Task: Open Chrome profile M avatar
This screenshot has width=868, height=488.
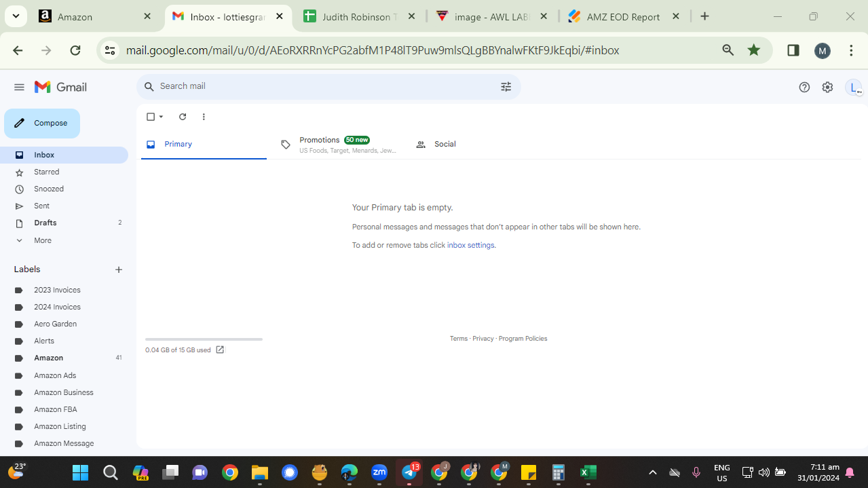Action: click(823, 50)
